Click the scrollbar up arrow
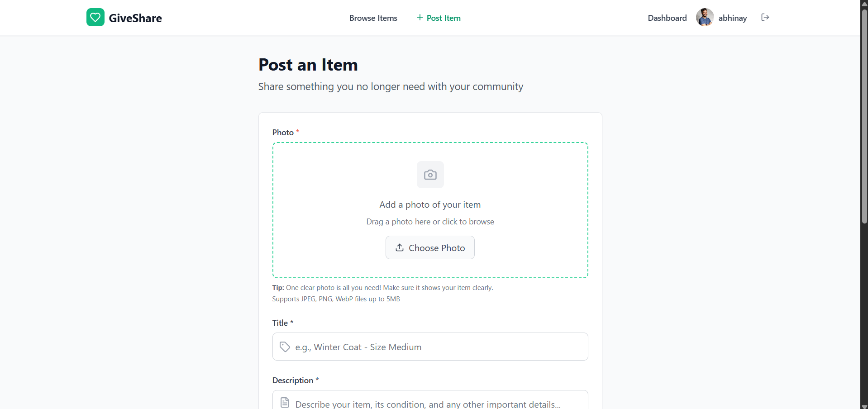This screenshot has height=409, width=868. [x=864, y=3]
